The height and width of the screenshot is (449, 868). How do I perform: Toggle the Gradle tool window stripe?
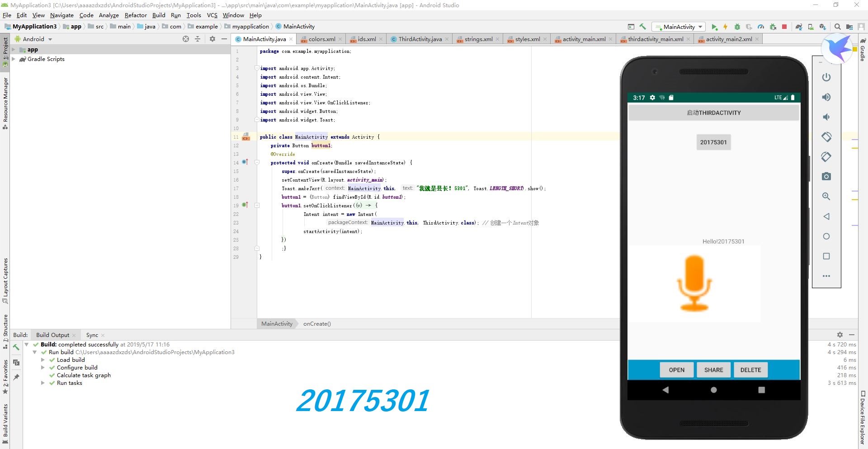[863, 50]
